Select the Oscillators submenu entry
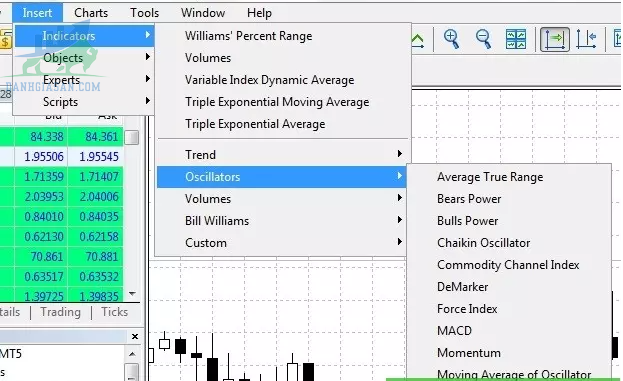This screenshot has height=381, width=623. coord(282,177)
